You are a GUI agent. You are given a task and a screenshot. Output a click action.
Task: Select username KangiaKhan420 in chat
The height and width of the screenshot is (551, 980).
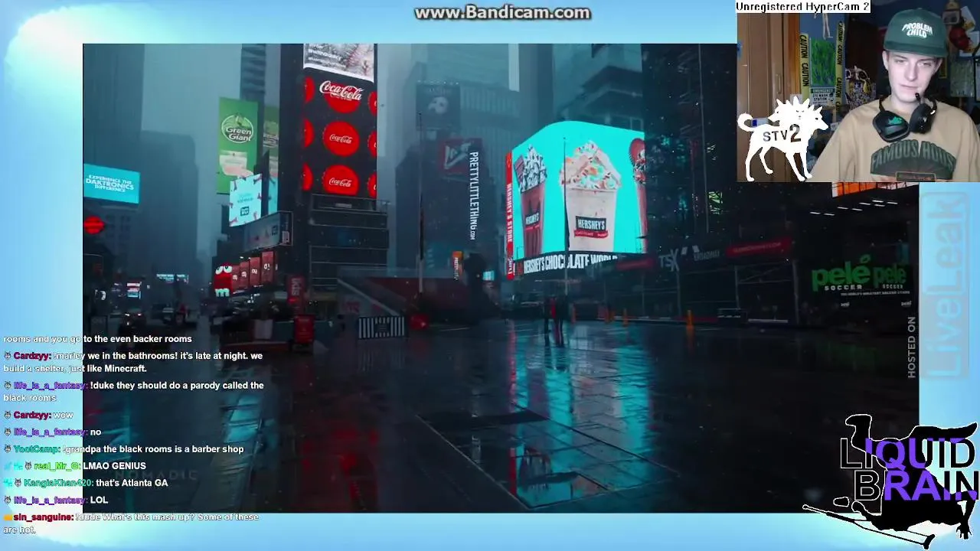click(58, 483)
